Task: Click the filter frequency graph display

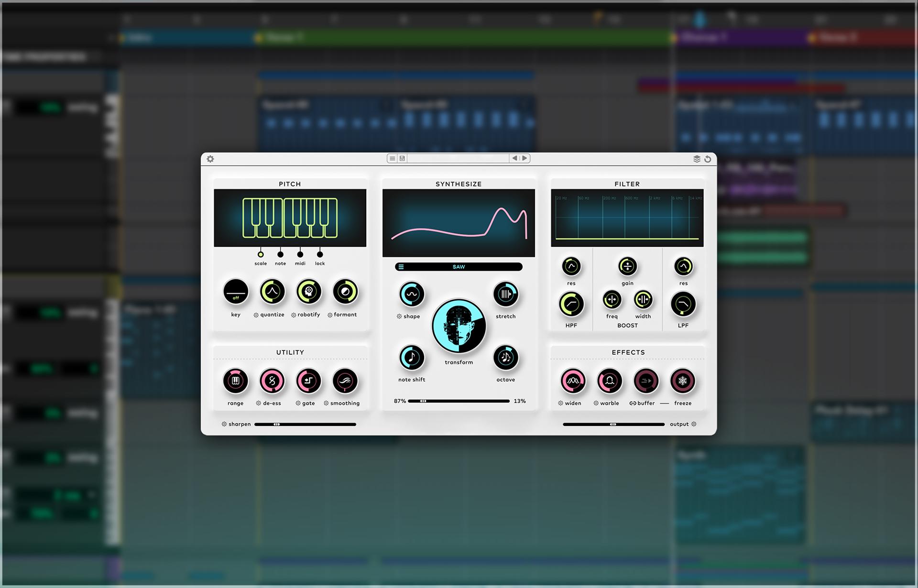Action: (627, 218)
